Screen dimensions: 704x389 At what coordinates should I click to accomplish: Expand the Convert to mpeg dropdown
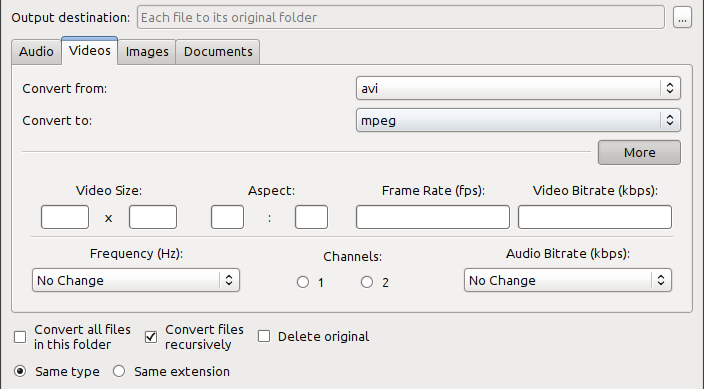pyautogui.click(x=518, y=120)
